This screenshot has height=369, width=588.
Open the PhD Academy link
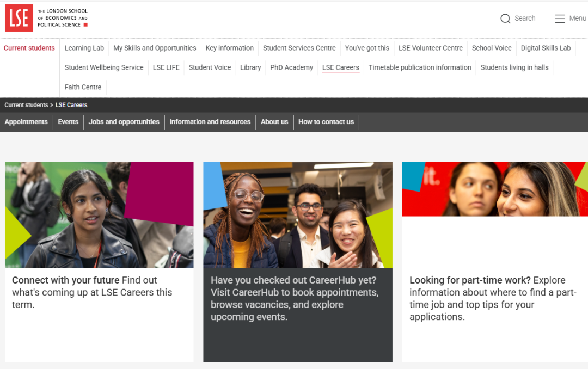[292, 67]
